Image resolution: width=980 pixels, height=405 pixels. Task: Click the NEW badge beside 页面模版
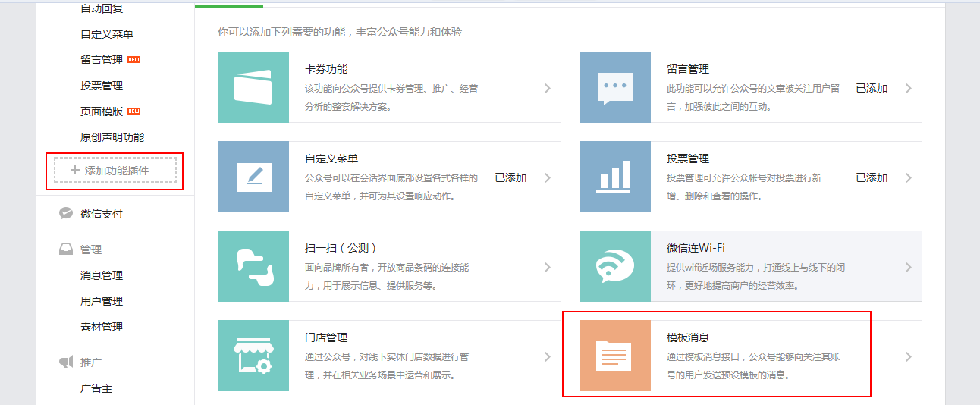pyautogui.click(x=133, y=111)
